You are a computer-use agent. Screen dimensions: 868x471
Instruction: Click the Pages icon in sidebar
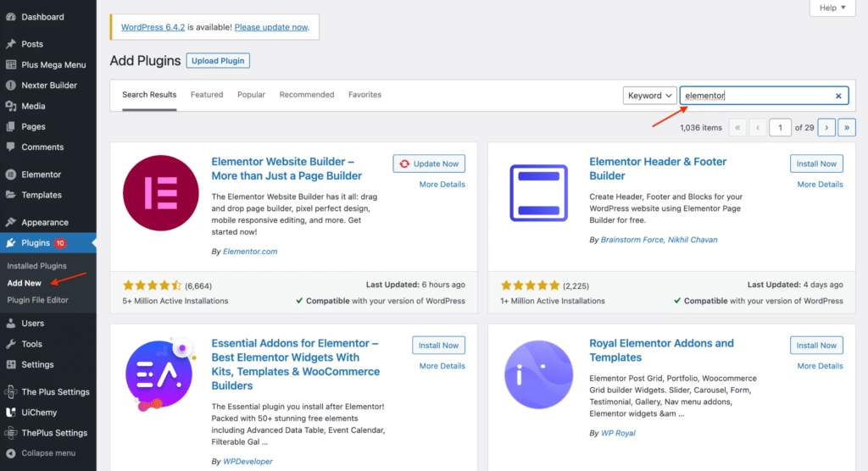pyautogui.click(x=10, y=127)
